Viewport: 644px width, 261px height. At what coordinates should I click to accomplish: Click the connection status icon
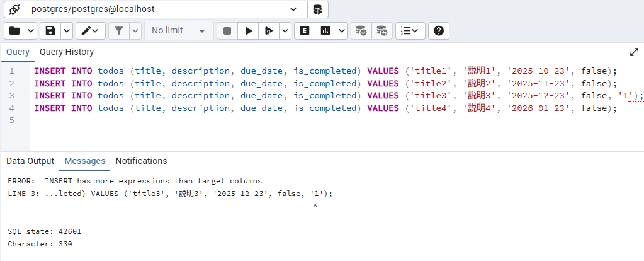pos(14,9)
